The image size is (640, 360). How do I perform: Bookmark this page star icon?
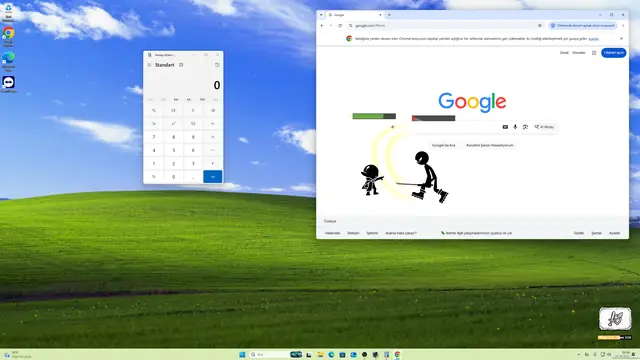tap(540, 25)
